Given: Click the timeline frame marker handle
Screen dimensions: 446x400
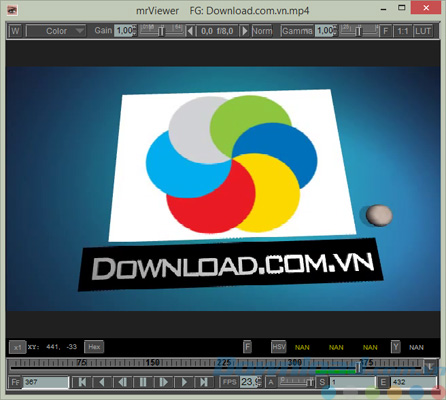Looking at the screenshot, I should [x=358, y=367].
